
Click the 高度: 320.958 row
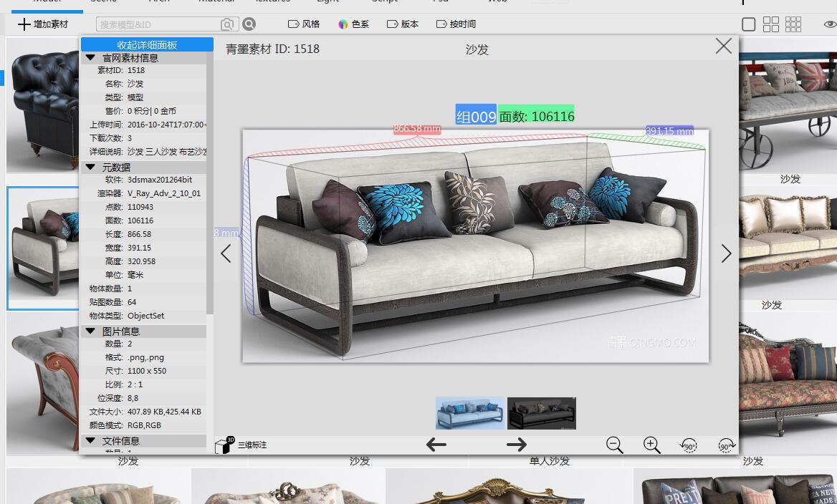143,261
